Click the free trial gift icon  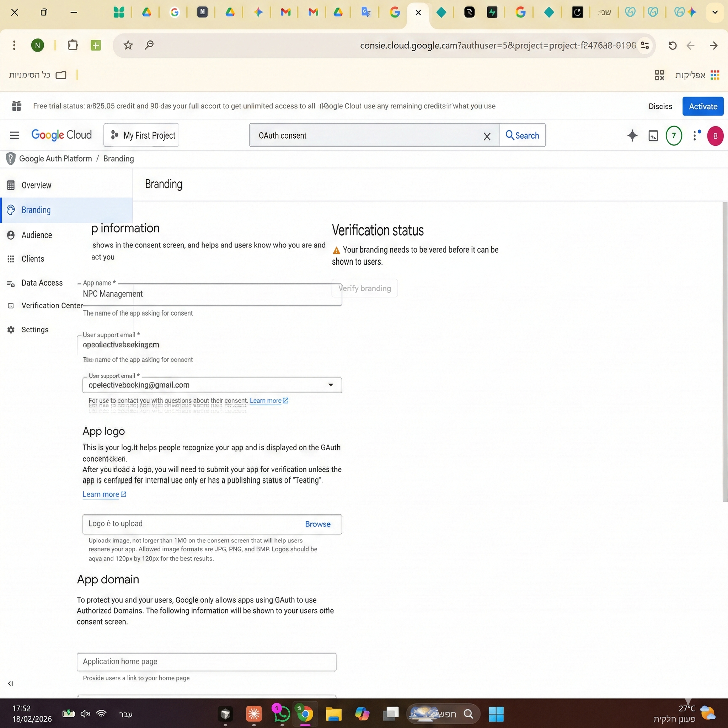[x=16, y=106]
